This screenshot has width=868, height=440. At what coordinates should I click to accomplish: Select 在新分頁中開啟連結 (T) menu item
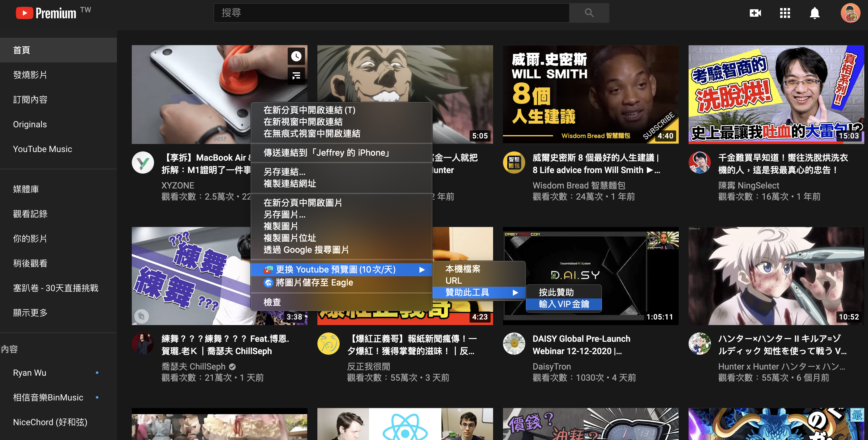341,110
